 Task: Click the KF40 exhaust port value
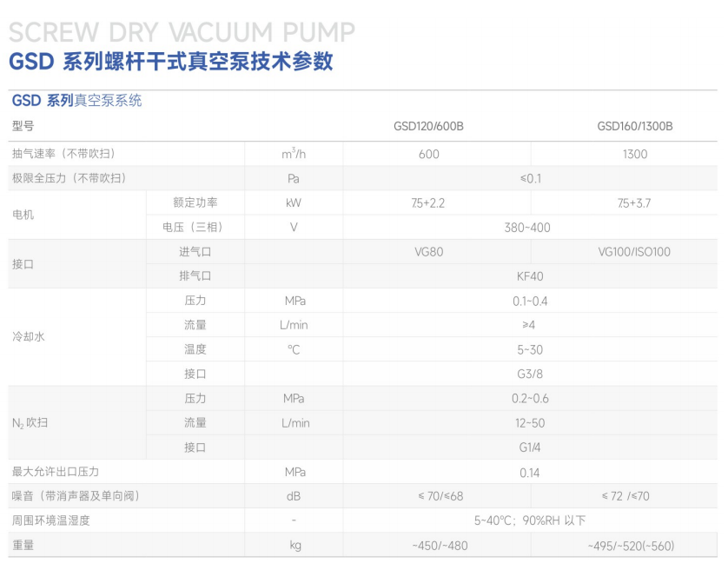coord(530,276)
